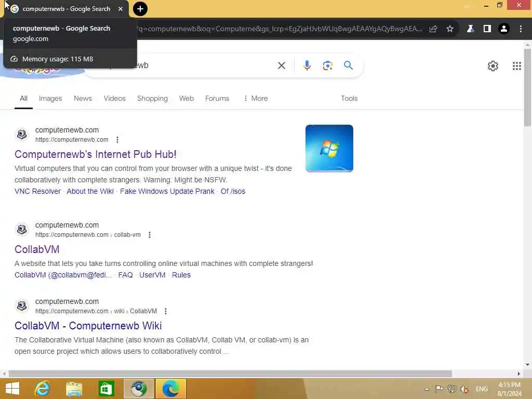Viewport: 532px width, 399px height.
Task: Open options for the wiki CollabVM result
Action: [166, 311]
